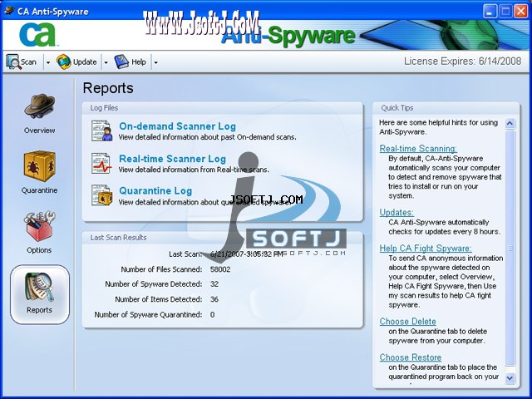Click 'View detailed information about past On-demand scans.'
Image resolution: width=532 pixels, height=399 pixels.
pyautogui.click(x=208, y=137)
